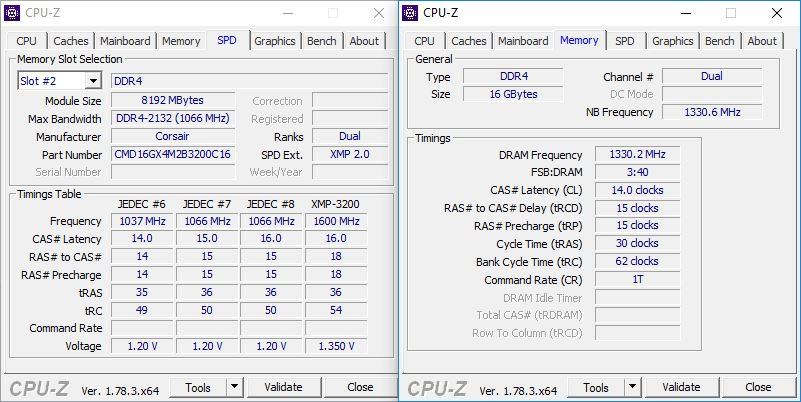Minimize the right CPU-Z window
Image resolution: width=801 pixels, height=402 pixels.
[686, 13]
